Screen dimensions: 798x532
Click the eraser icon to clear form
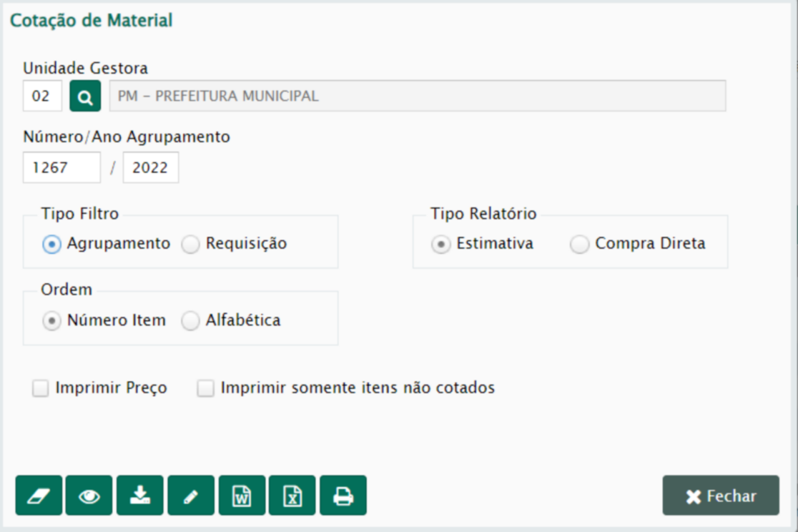click(x=39, y=496)
